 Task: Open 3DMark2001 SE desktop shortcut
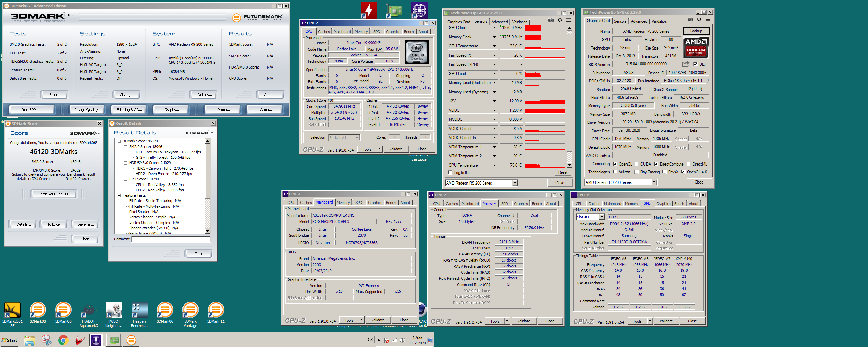click(x=13, y=314)
